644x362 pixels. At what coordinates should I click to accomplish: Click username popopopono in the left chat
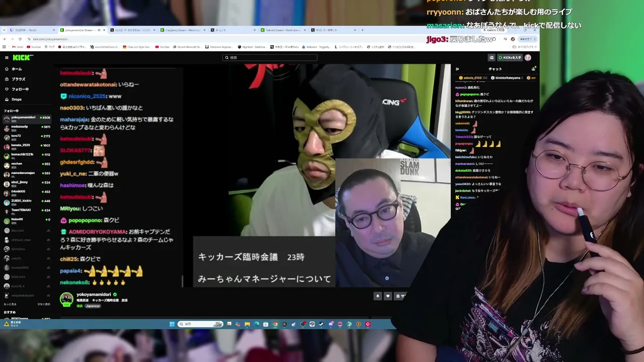86,220
